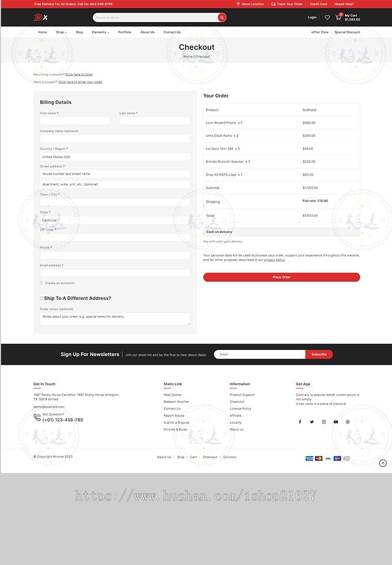Click the Instagram icon in the footer
The image size is (392, 565).
324,422
